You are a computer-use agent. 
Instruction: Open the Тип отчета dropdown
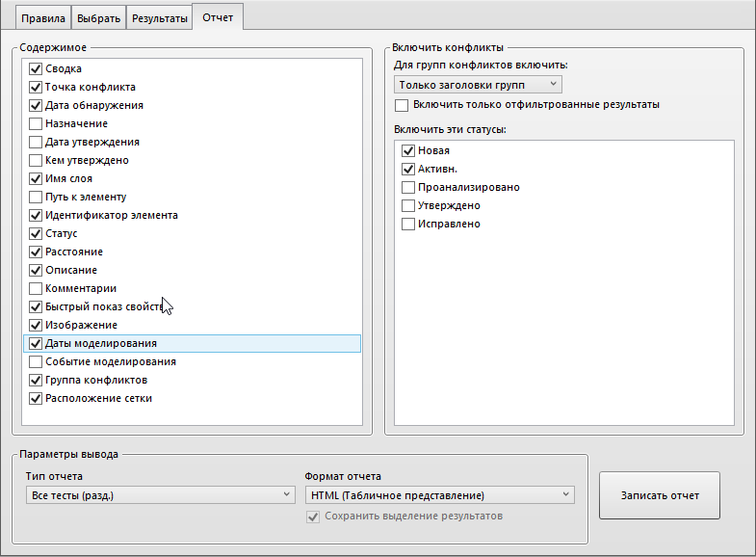160,495
